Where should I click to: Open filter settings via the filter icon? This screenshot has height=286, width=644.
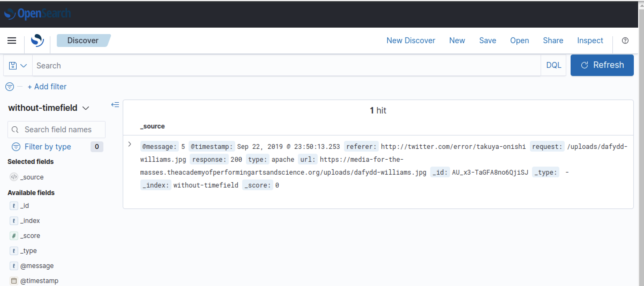tap(10, 86)
